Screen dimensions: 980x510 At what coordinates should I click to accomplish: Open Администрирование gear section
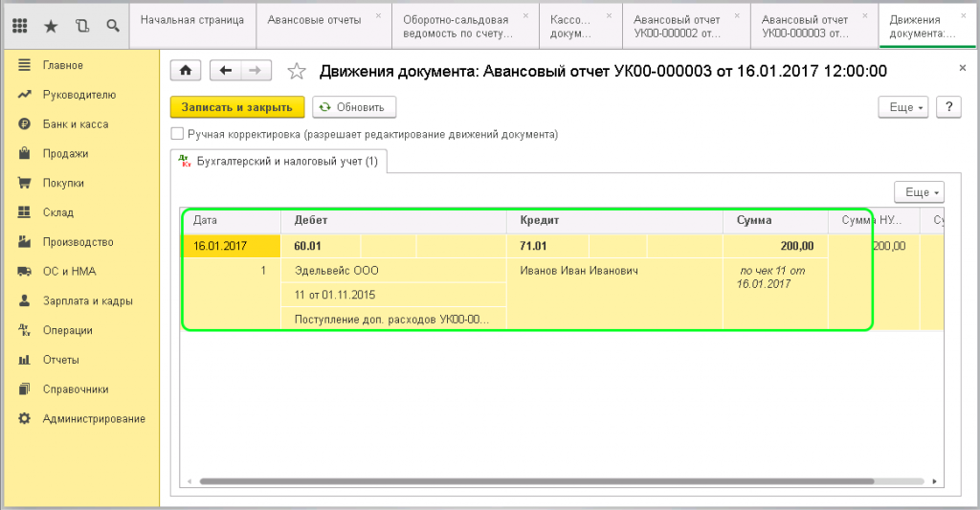click(93, 419)
